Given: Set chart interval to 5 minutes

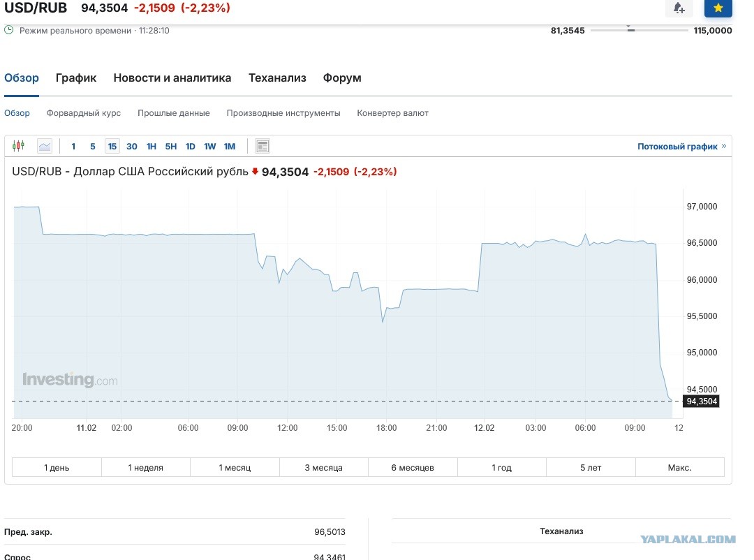Looking at the screenshot, I should (93, 146).
